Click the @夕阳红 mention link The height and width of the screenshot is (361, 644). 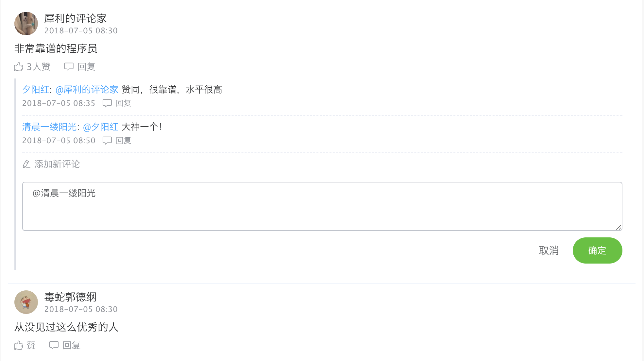pyautogui.click(x=101, y=127)
